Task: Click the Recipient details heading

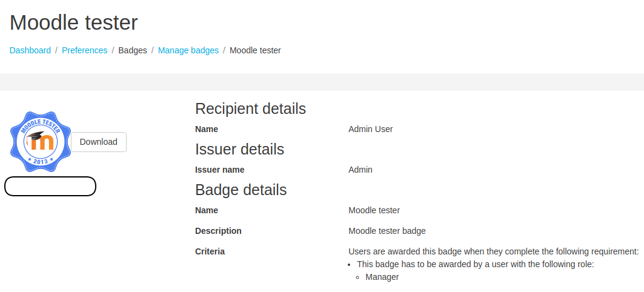Action: coord(251,109)
